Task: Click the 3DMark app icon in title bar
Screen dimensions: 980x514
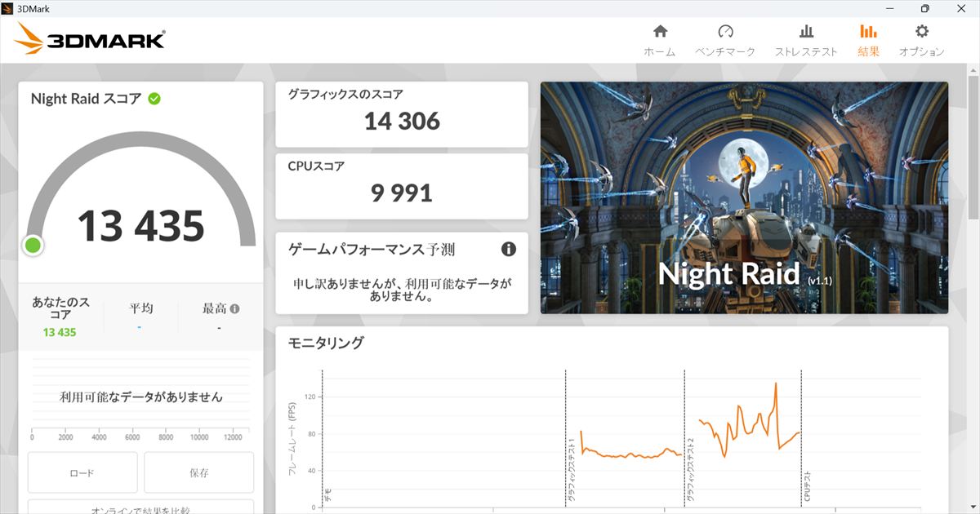Action: [7, 8]
